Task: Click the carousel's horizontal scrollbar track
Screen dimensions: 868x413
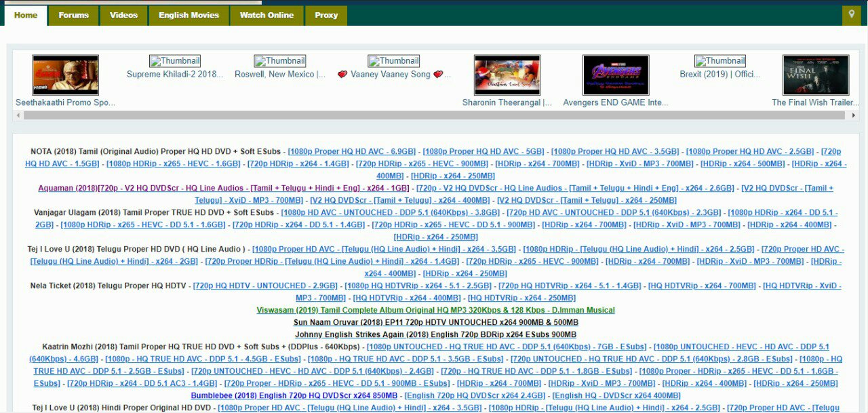Action: (x=435, y=116)
